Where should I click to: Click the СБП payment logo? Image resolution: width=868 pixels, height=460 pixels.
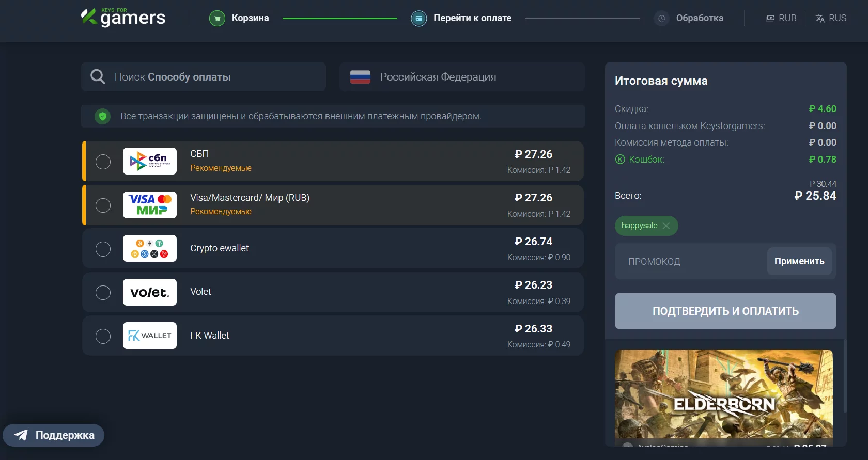point(150,161)
